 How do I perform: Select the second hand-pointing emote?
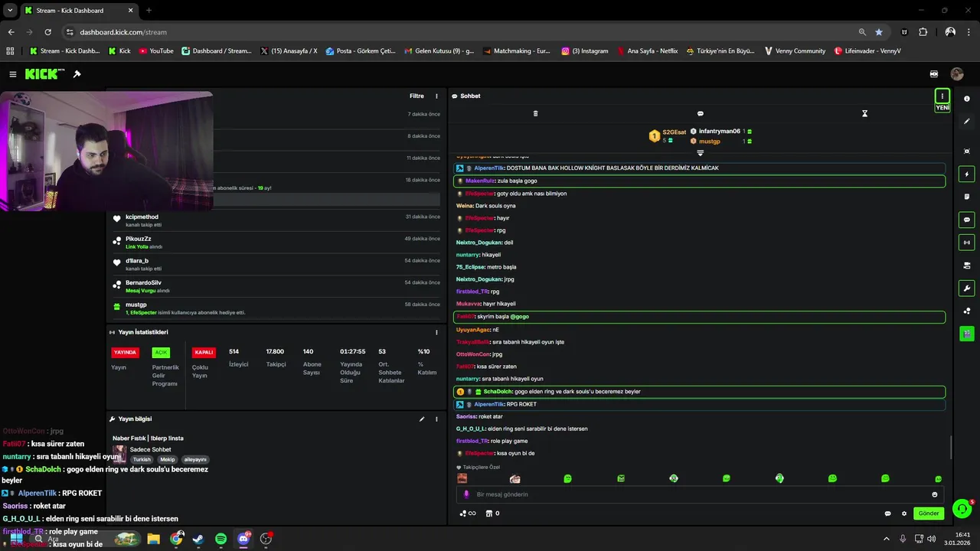pyautogui.click(x=515, y=478)
